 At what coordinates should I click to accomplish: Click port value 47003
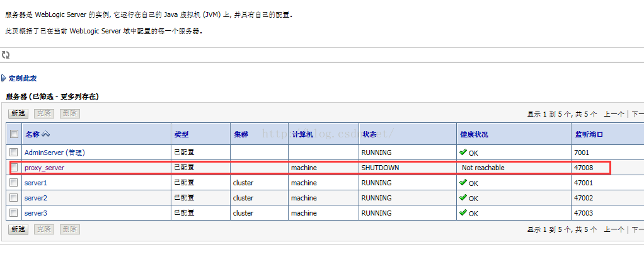584,213
